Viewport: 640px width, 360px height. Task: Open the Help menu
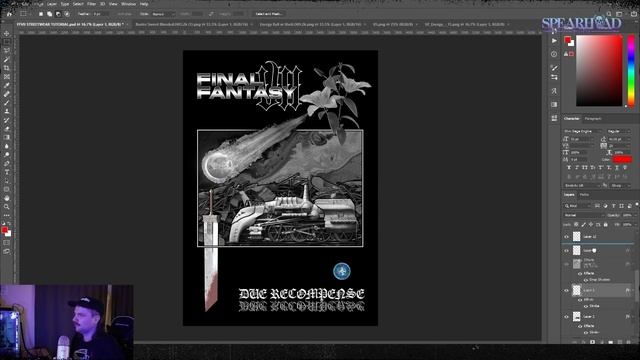(144, 4)
